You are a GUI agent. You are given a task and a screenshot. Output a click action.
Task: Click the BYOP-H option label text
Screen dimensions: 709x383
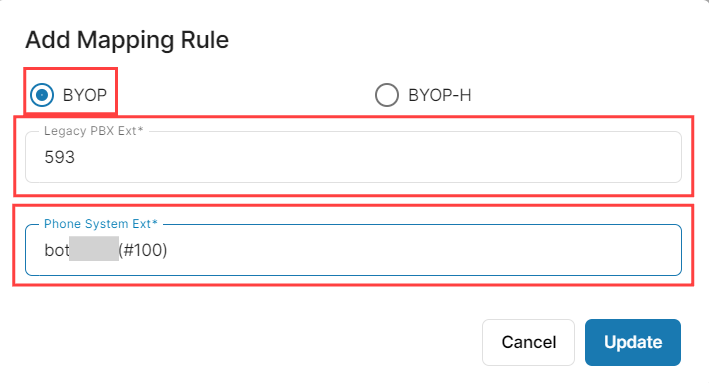[440, 95]
